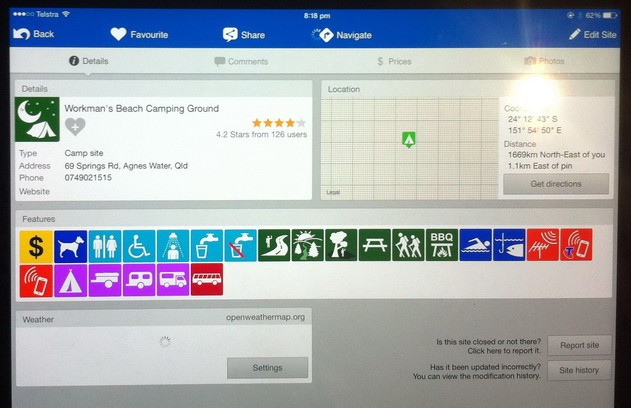Image resolution: width=631 pixels, height=408 pixels.
Task: Open weather Settings button
Action: coord(267,367)
